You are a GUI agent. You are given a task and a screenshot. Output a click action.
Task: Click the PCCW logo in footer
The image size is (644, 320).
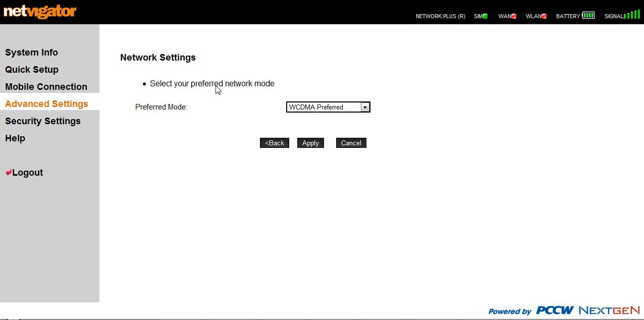click(555, 310)
